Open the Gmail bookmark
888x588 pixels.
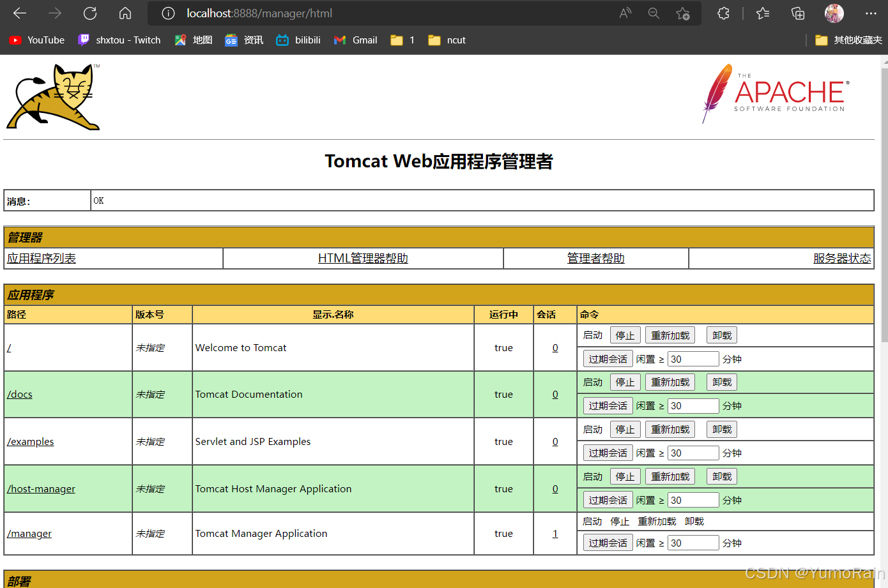[x=356, y=40]
